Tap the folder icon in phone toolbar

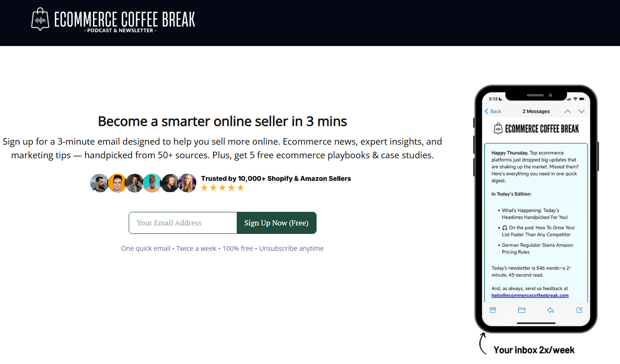[x=521, y=310]
